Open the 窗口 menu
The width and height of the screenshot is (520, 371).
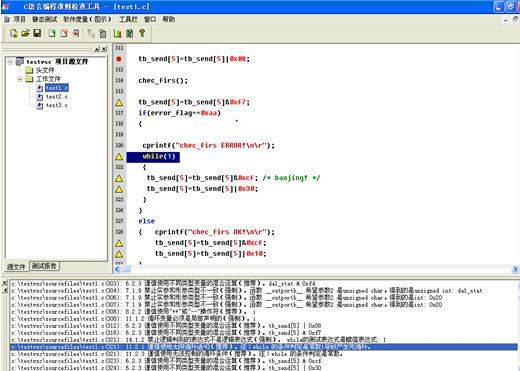point(150,19)
